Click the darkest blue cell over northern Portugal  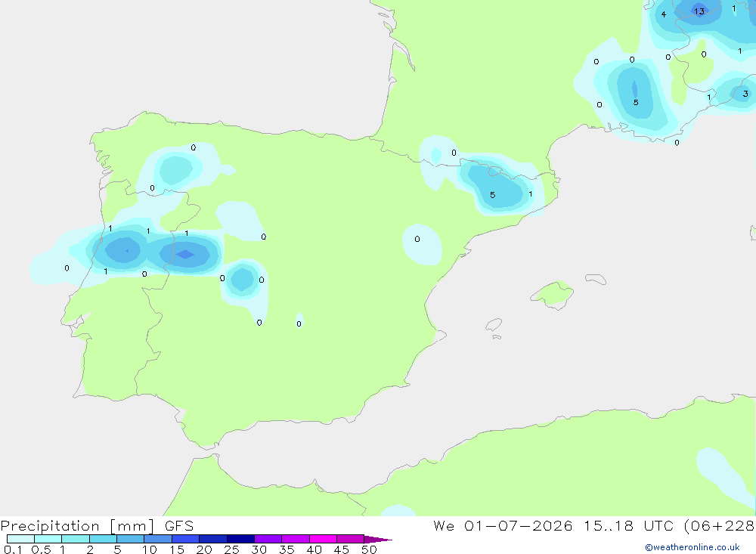[123, 250]
